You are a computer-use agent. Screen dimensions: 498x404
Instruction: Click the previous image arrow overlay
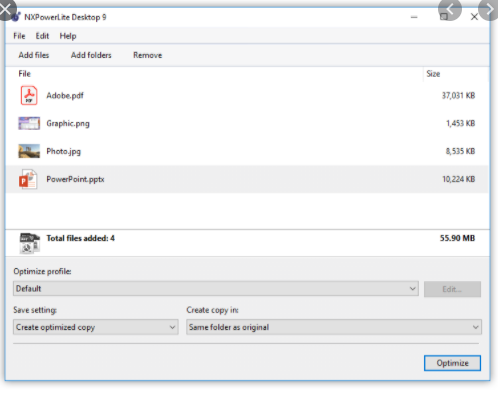[x=450, y=9]
